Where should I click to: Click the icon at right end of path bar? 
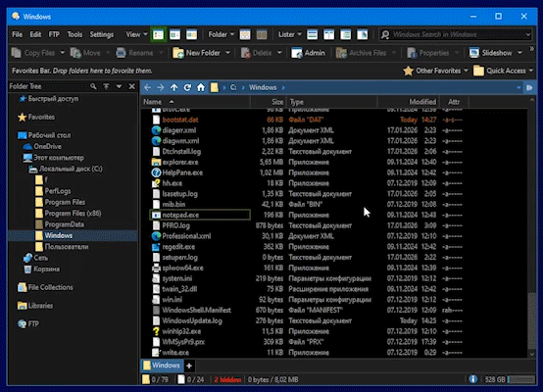click(529, 88)
